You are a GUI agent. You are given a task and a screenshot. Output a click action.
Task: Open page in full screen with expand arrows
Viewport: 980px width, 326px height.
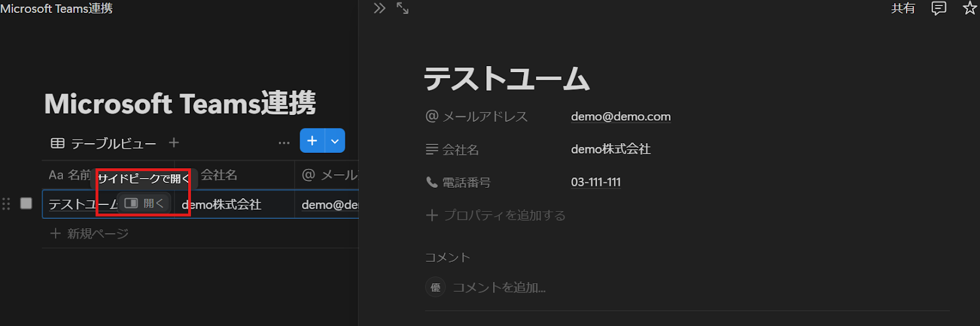pyautogui.click(x=402, y=9)
